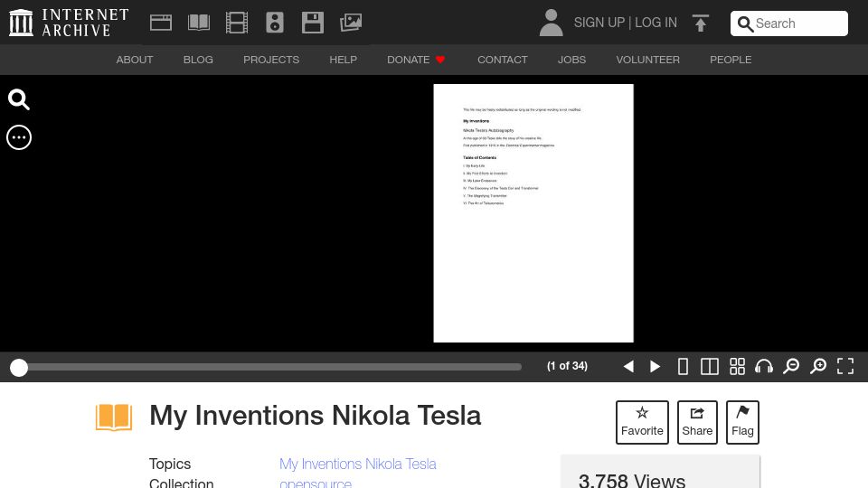Click the Flag button
The height and width of the screenshot is (488, 868).
tap(742, 422)
